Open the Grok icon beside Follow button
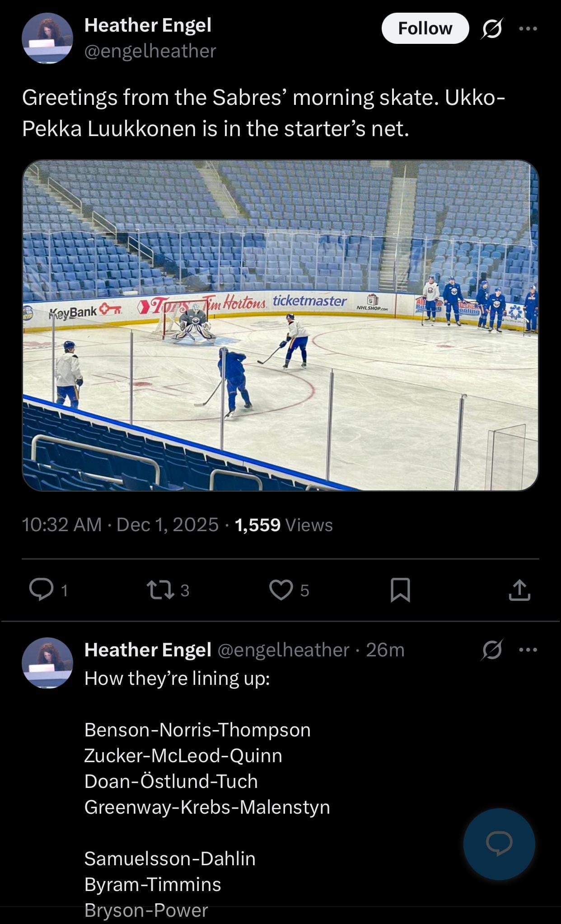The height and width of the screenshot is (924, 561). tap(491, 29)
